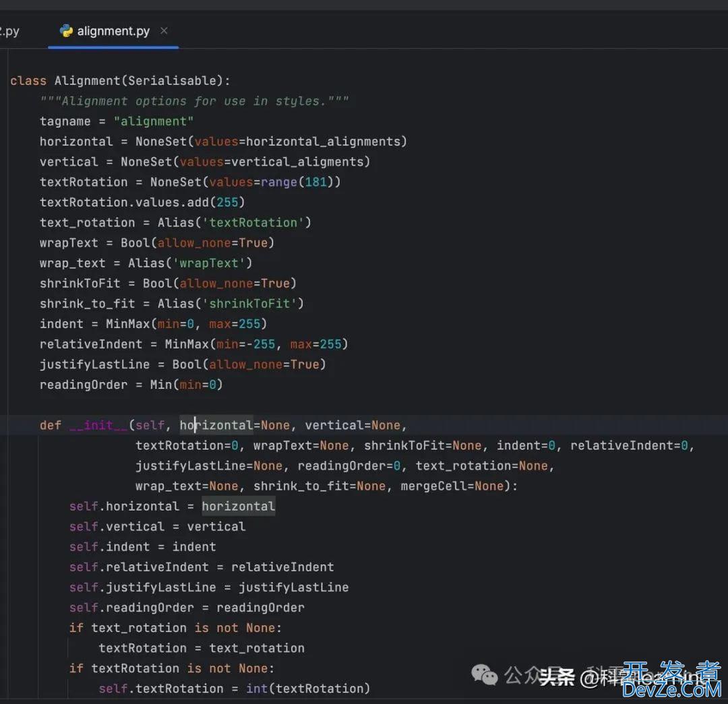
Task: Click the docstring "Alignment options for use in styles."
Action: (194, 100)
